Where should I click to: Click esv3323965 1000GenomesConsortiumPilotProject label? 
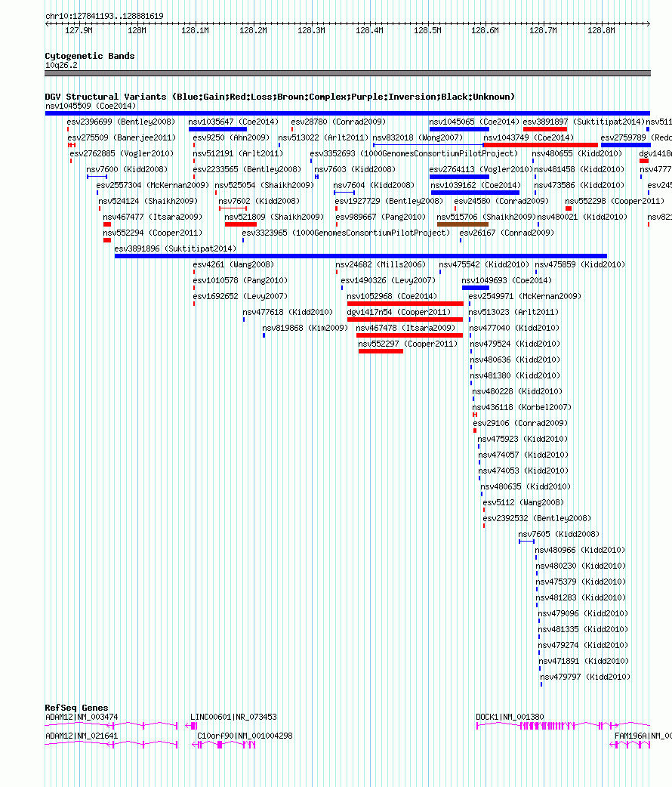coord(346,233)
